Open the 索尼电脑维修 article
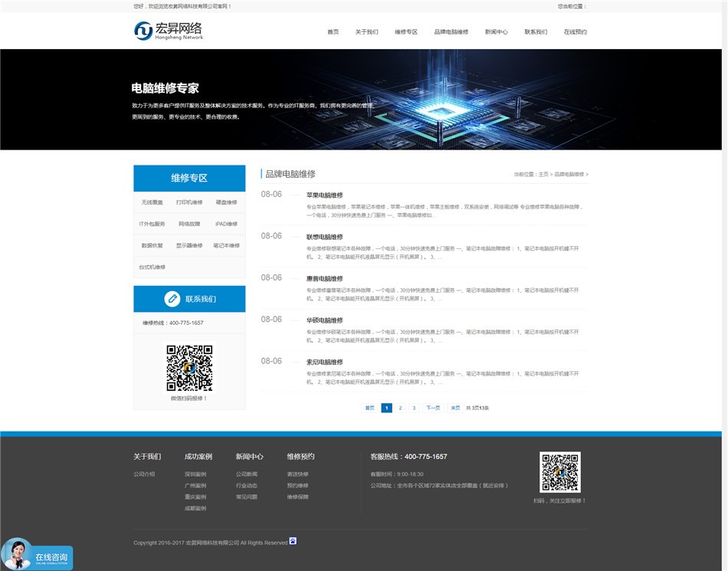 coord(325,362)
